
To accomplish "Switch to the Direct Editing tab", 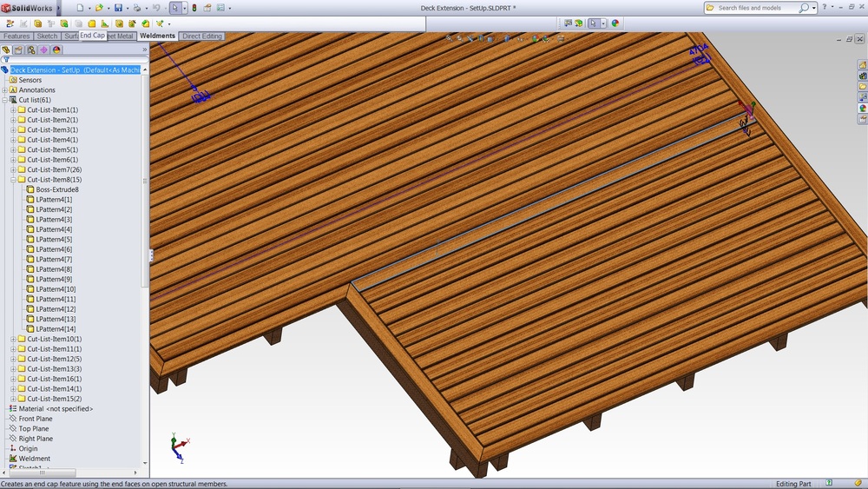I will [202, 36].
